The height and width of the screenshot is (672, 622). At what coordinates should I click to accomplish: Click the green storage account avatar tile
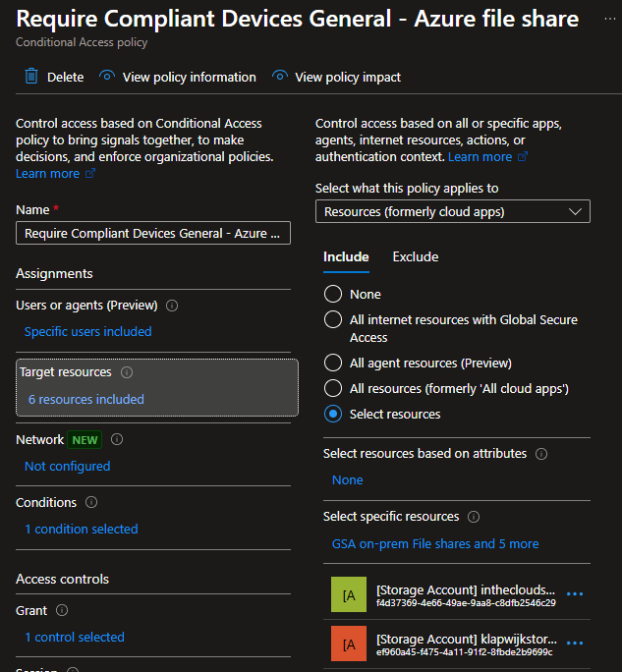348,595
